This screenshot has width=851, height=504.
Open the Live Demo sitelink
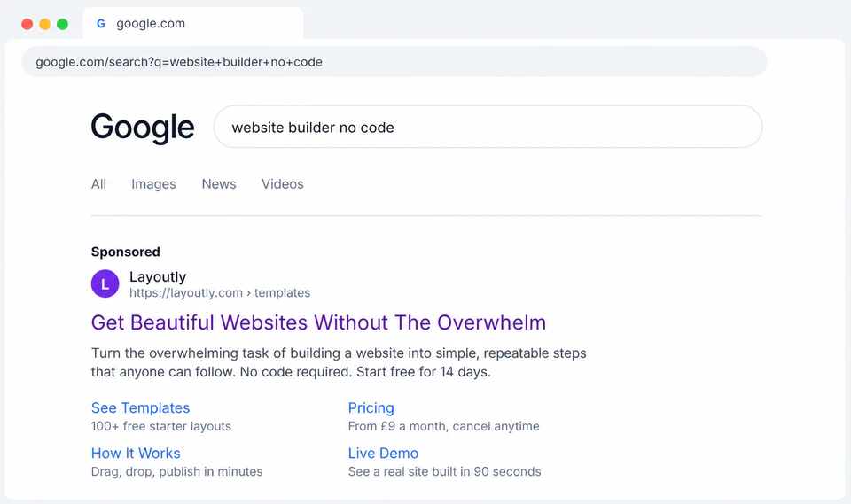coord(383,453)
